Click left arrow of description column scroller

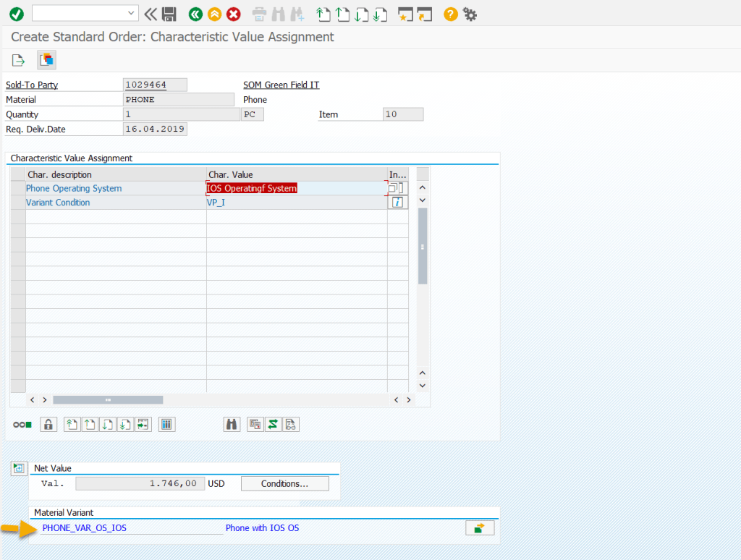point(32,400)
